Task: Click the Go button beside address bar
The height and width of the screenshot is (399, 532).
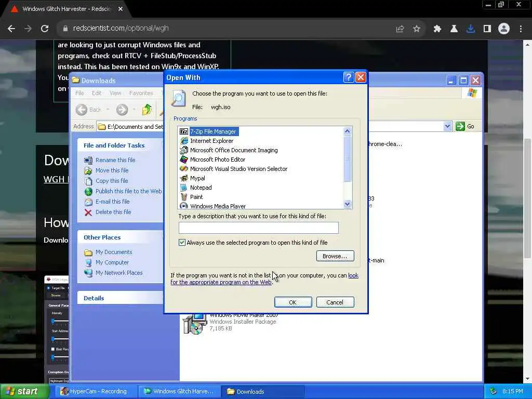Action: tap(465, 126)
